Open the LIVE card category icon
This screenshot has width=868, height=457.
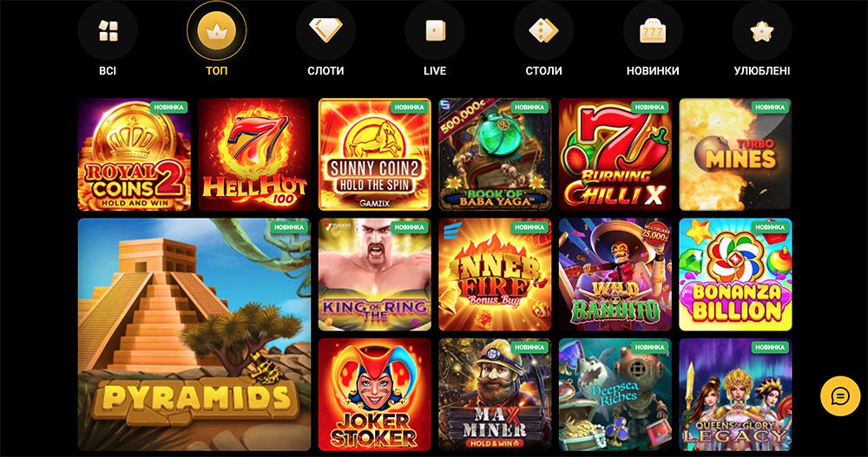(x=435, y=31)
